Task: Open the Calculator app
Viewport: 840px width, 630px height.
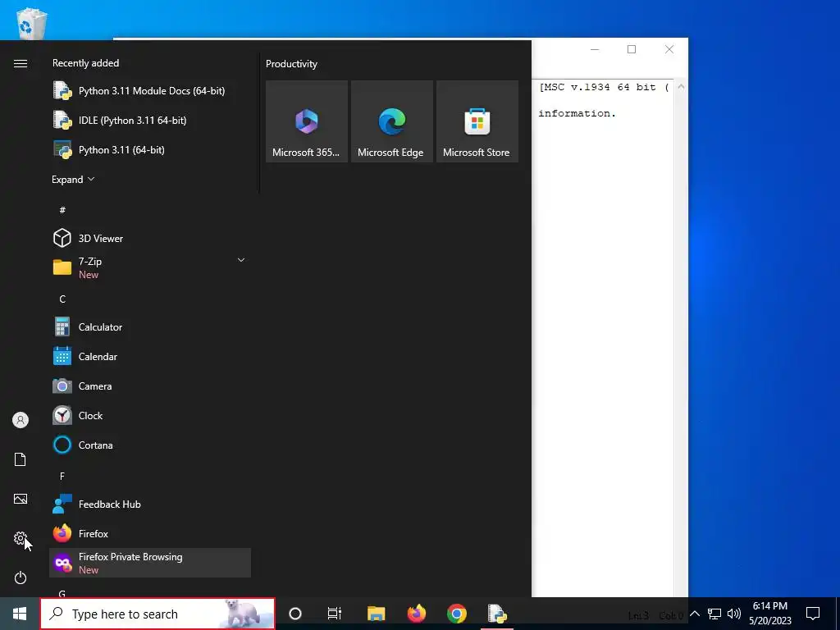Action: point(150,326)
